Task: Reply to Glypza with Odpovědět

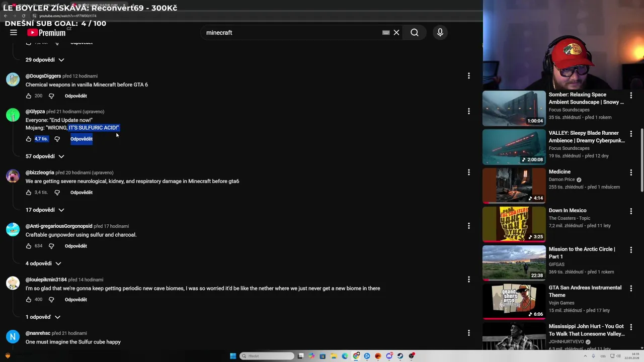Action: (82, 139)
